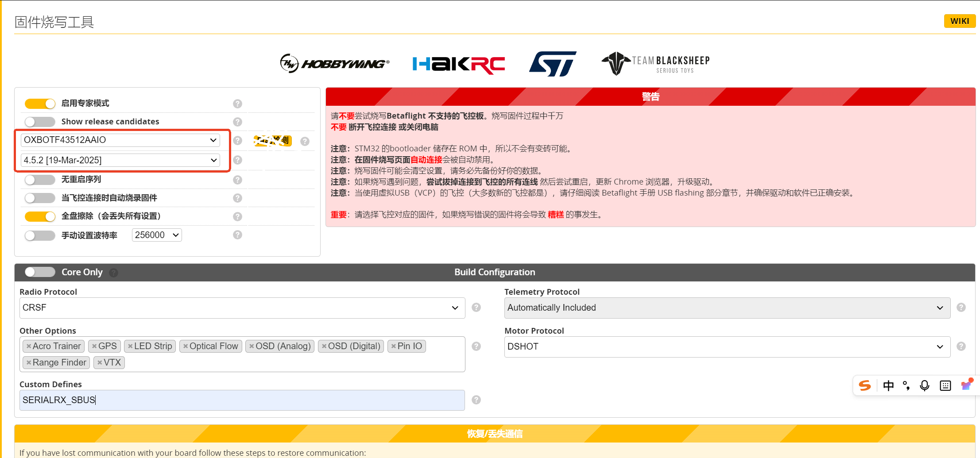Viewport: 980px width, 458px height.
Task: Click help icon for 无重启序列
Action: coord(237,180)
